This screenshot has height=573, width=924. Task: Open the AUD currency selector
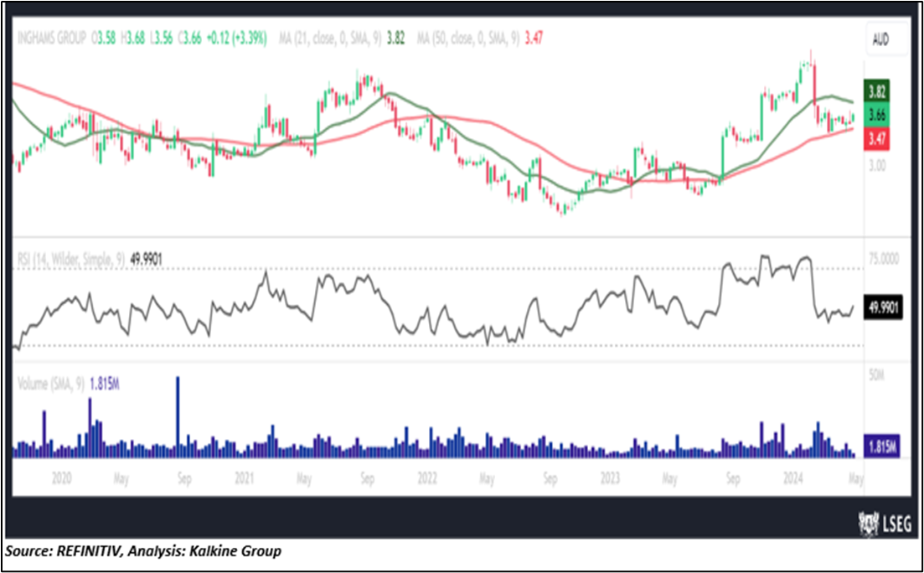[x=885, y=40]
